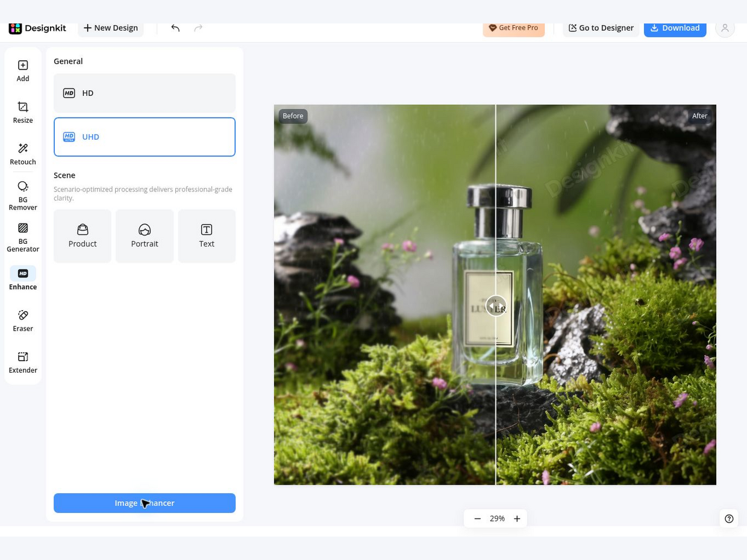Open the BG Remover tool
Screen dimensions: 747x560
(23, 195)
